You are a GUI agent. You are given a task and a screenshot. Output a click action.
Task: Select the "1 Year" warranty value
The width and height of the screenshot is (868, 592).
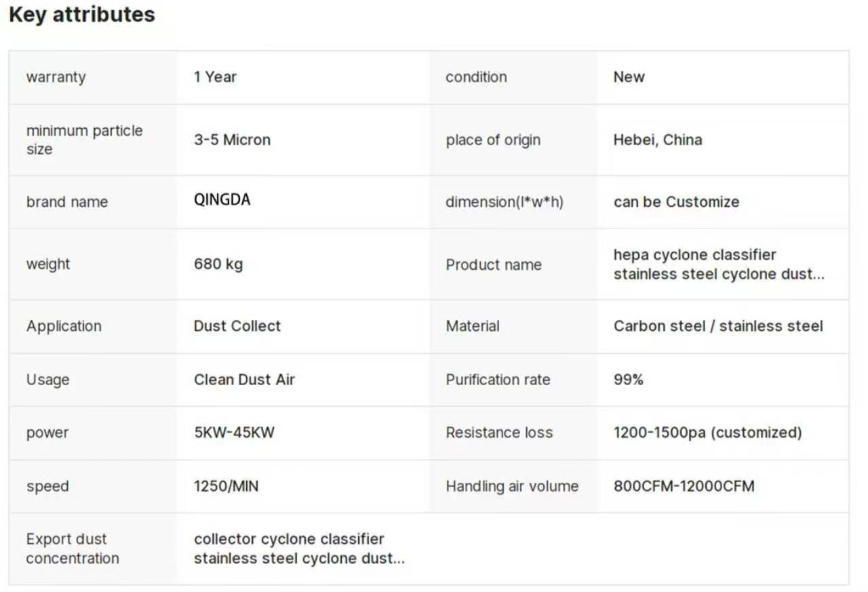215,77
